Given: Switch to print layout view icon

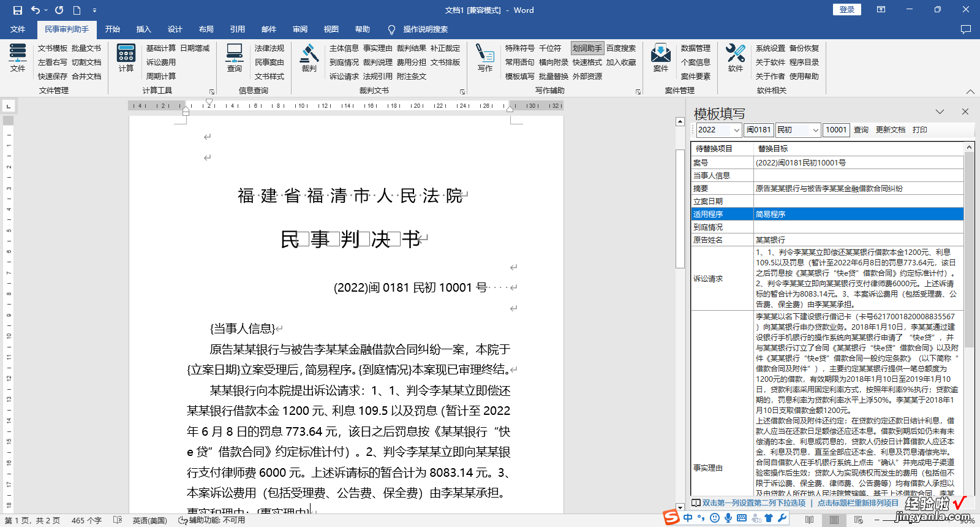Looking at the screenshot, I should click(834, 520).
